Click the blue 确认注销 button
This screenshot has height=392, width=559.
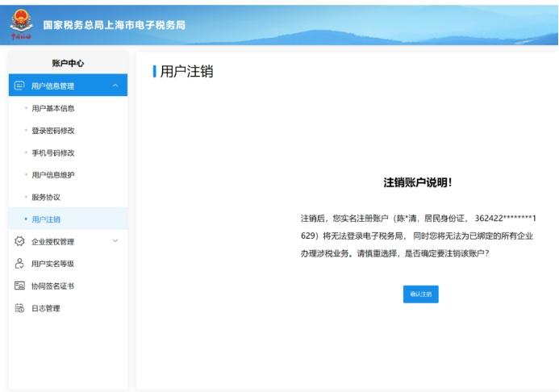tap(421, 294)
